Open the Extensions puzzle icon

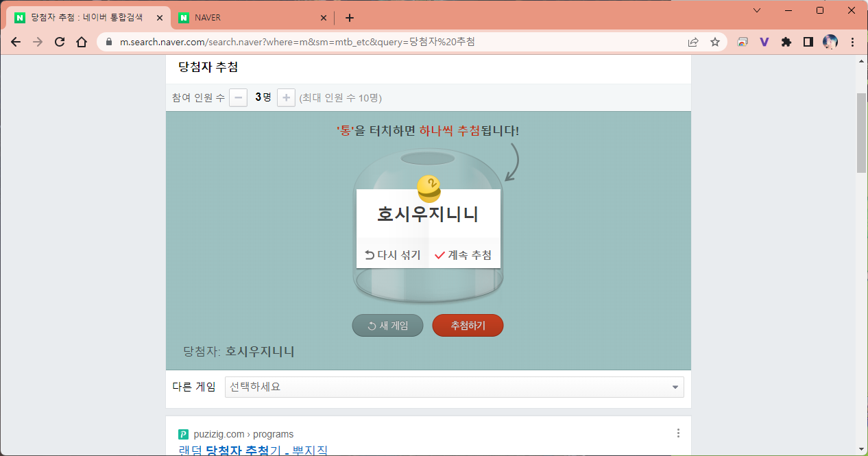pos(786,42)
